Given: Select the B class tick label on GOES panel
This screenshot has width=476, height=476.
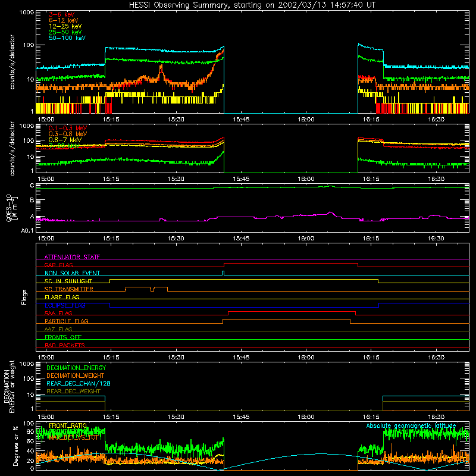Looking at the screenshot, I should 32,201.
